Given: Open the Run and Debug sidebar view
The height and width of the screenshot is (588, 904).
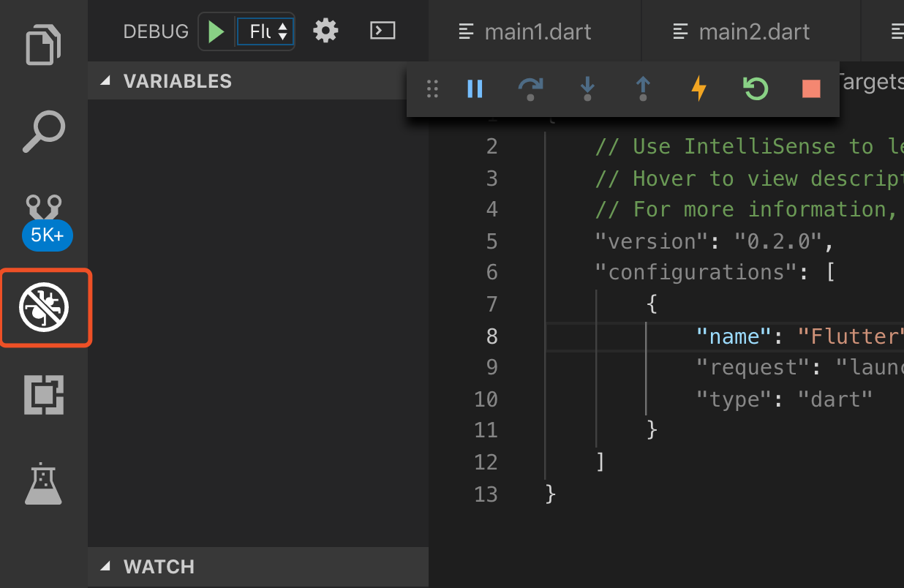Looking at the screenshot, I should 45,307.
